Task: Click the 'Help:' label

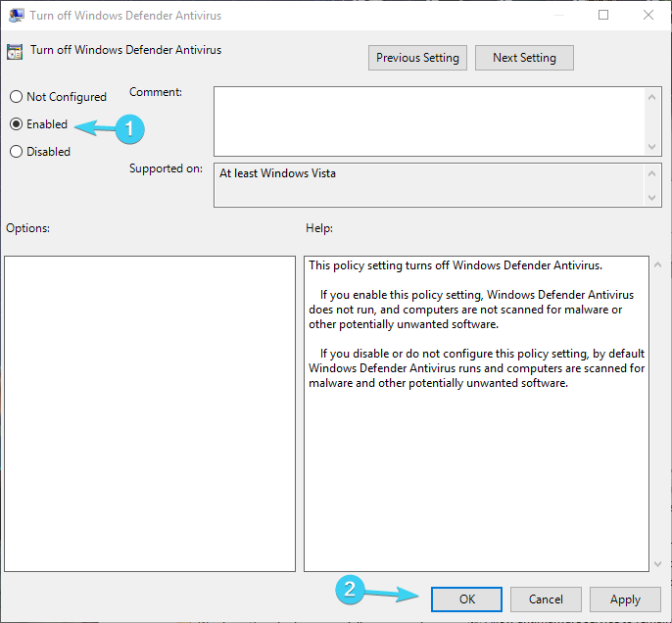Action: 319,228
